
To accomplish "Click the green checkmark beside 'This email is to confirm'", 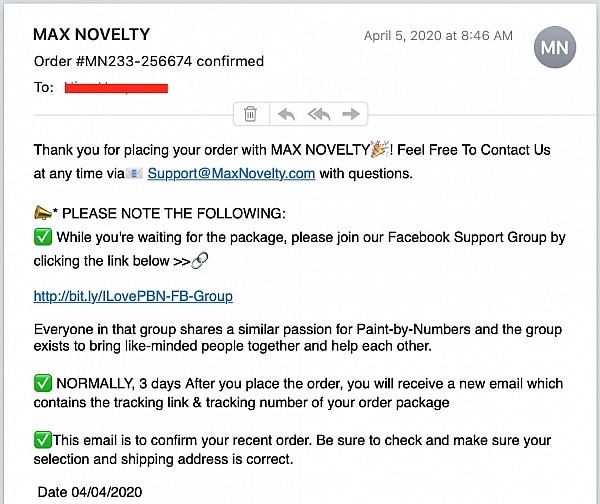I will (42, 440).
